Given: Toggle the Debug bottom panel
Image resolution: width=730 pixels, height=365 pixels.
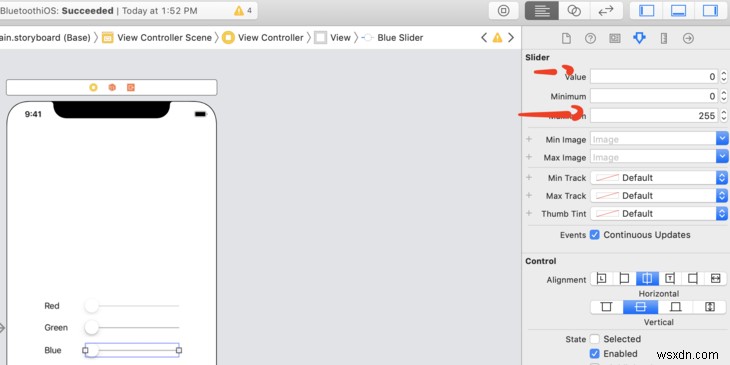Looking at the screenshot, I should pos(678,11).
